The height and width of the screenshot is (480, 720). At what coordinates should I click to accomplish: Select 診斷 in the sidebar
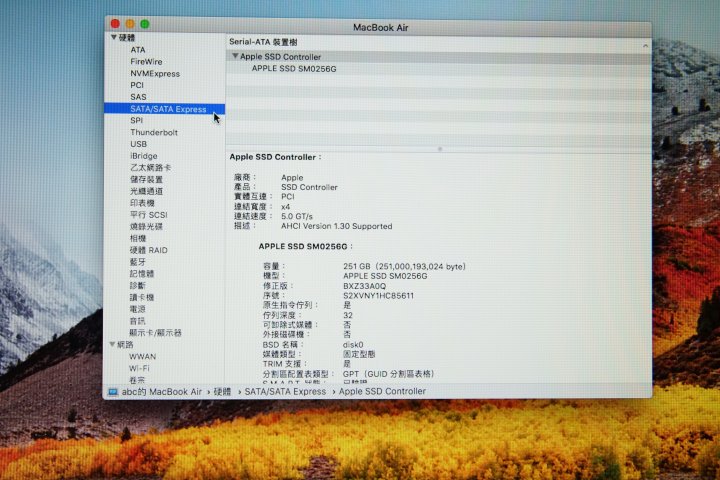pos(138,285)
